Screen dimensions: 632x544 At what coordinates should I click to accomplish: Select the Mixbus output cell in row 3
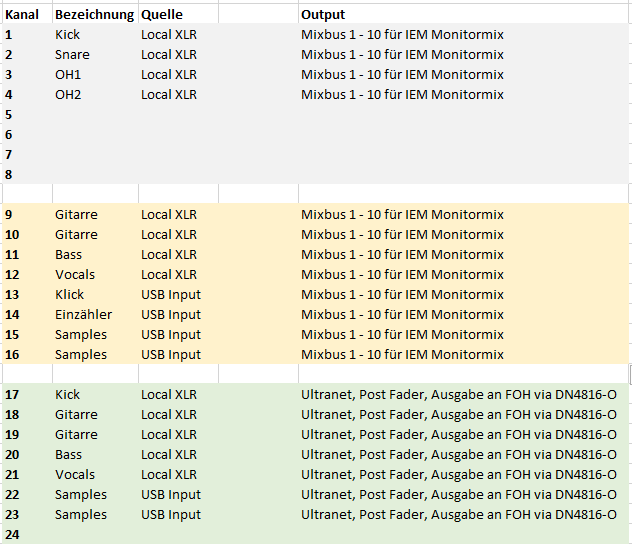coord(402,75)
